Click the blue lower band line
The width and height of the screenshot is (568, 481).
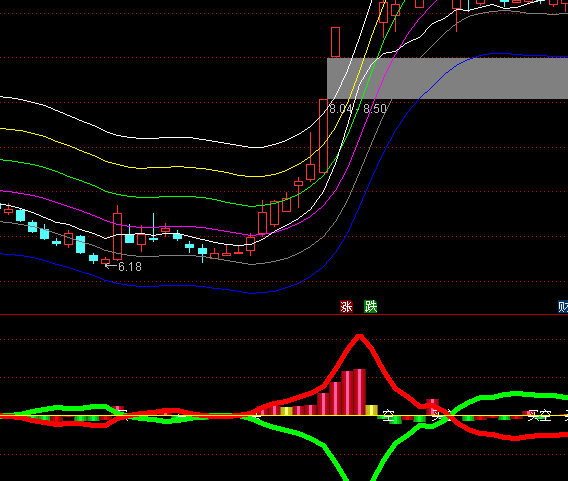tap(181, 286)
